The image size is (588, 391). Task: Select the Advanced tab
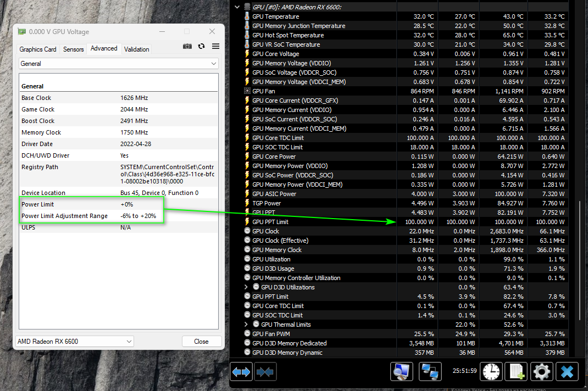(104, 48)
